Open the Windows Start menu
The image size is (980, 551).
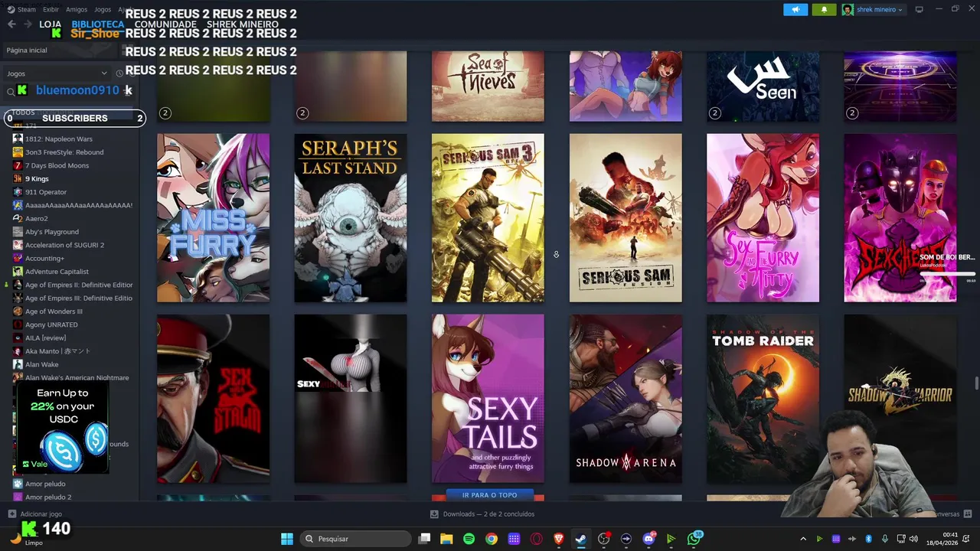tap(287, 539)
